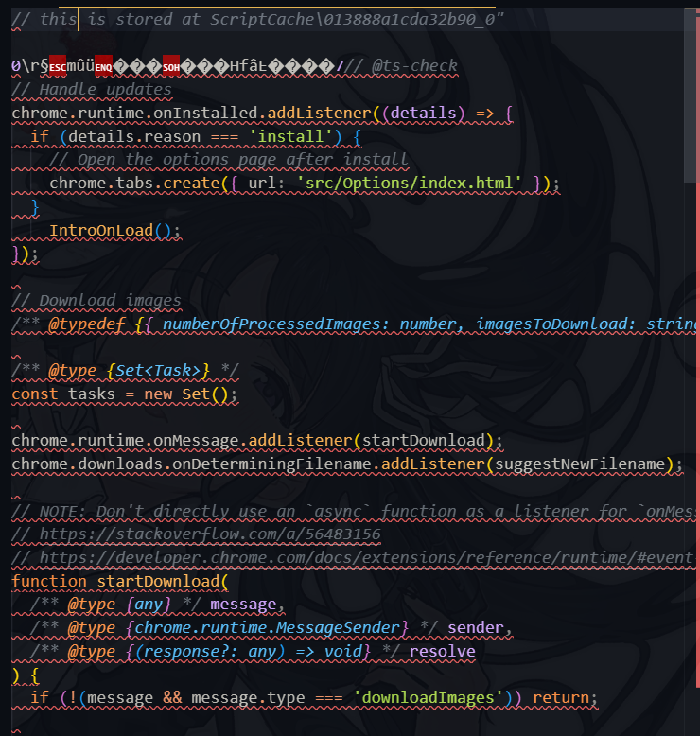
Task: Click the resolve parameter name
Action: click(x=443, y=651)
